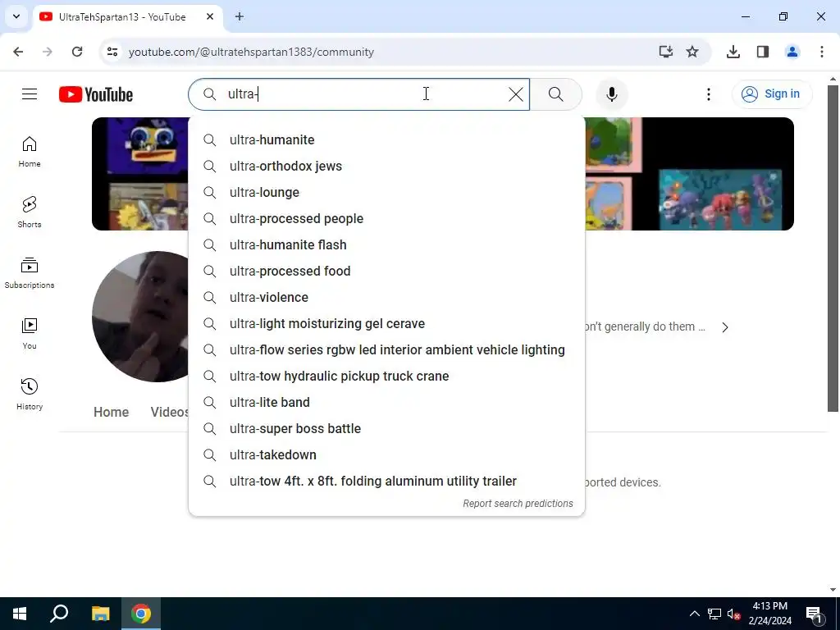
Task: Click inside the YouTube search field
Action: (359, 94)
